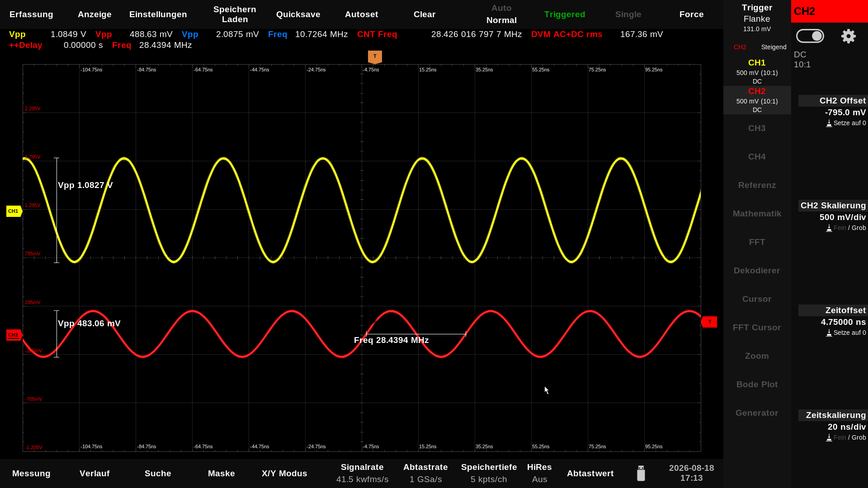Open the Mathematik panel

757,214
